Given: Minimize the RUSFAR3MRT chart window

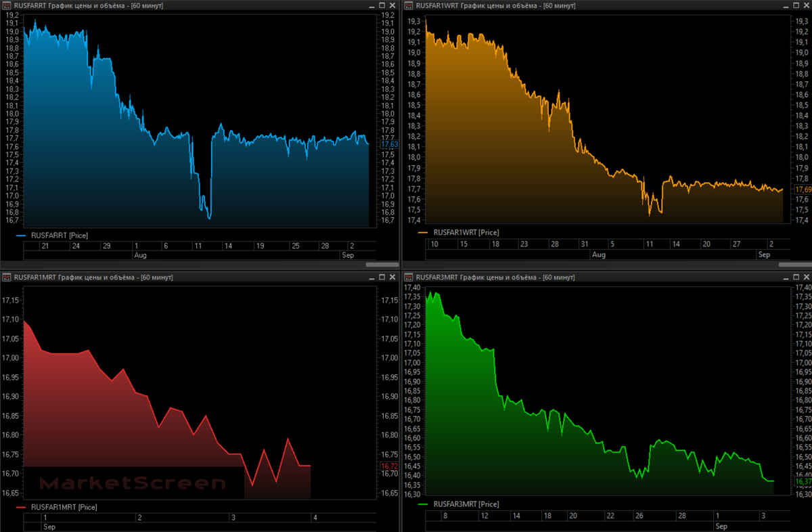Looking at the screenshot, I should 785,278.
